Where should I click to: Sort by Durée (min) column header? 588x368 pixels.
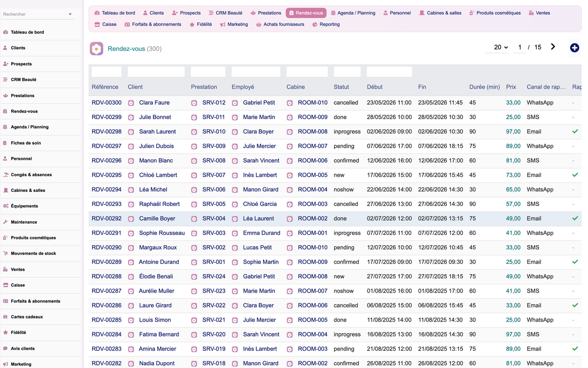click(484, 87)
